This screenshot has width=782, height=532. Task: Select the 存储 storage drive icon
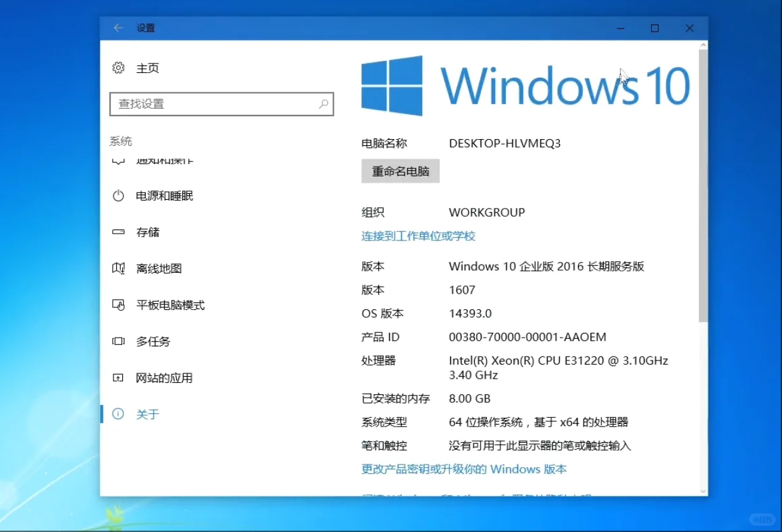[118, 232]
